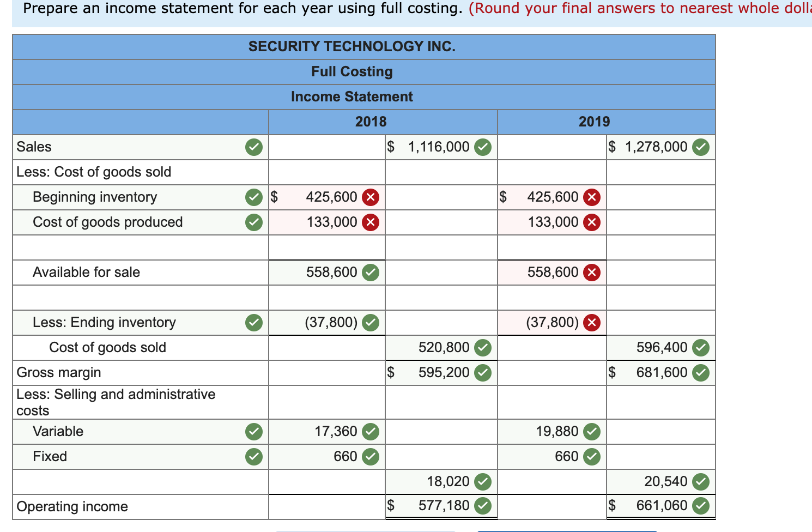Image resolution: width=812 pixels, height=532 pixels.
Task: Click the green check on 2018 fixed cost 660
Action: (371, 456)
